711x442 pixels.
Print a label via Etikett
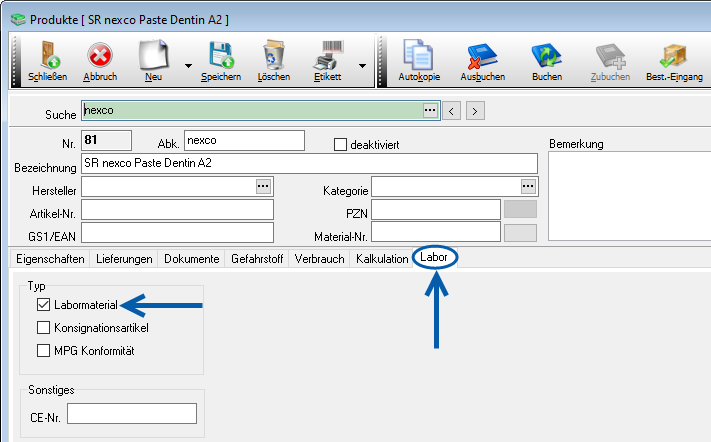coord(327,61)
